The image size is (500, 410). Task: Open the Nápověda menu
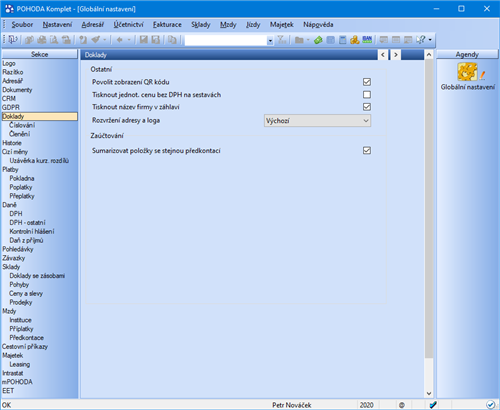coord(318,24)
